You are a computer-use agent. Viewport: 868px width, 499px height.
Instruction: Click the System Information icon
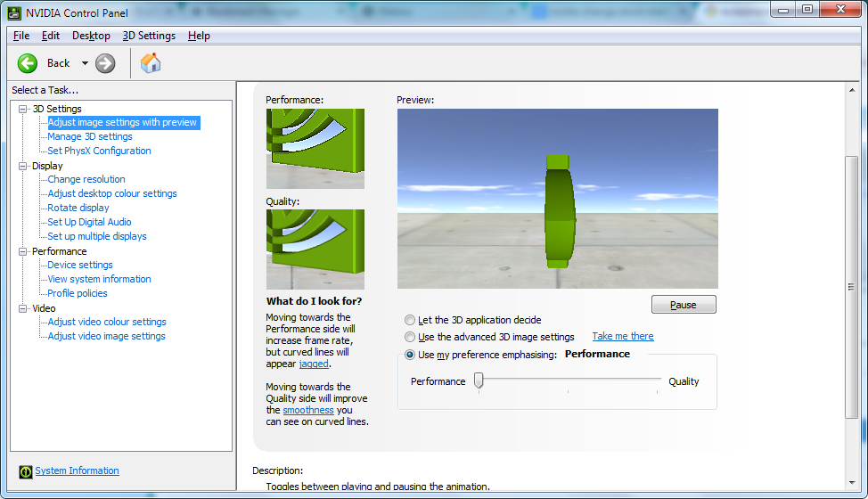point(26,471)
